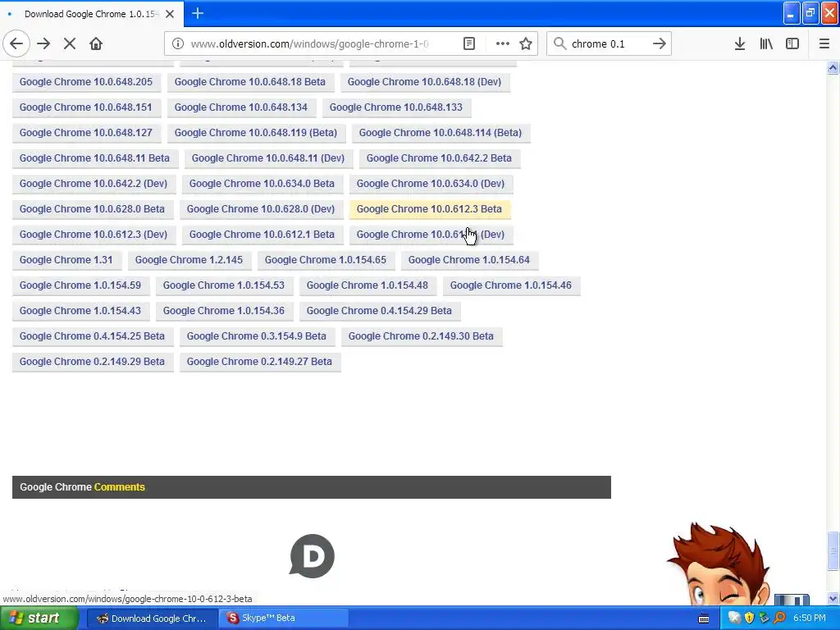Viewport: 840px width, 630px height.
Task: Open the library bookmarks and history icon
Action: (x=766, y=44)
